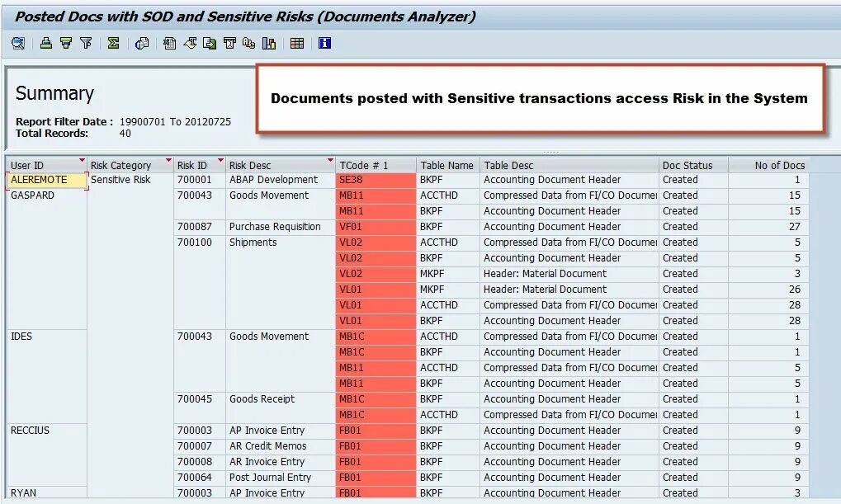The height and width of the screenshot is (504, 841).
Task: Select the red VF01 TCode cell
Action: pos(376,227)
